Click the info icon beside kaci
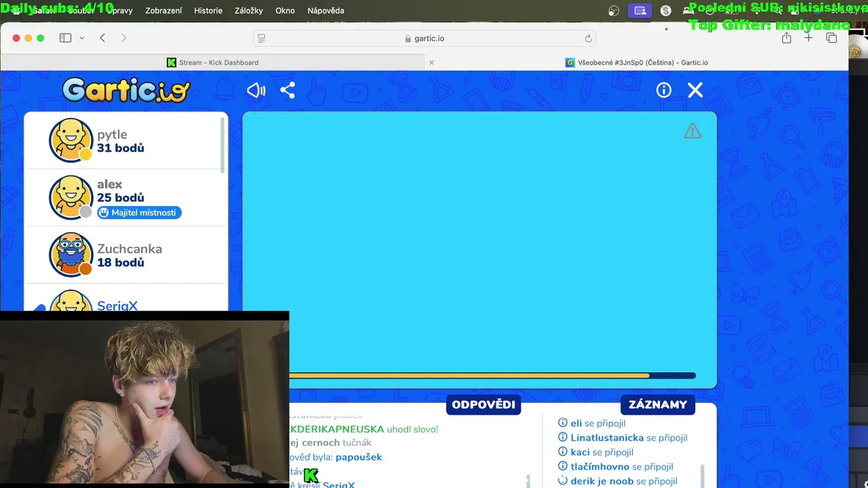The image size is (868, 488). pos(562,452)
